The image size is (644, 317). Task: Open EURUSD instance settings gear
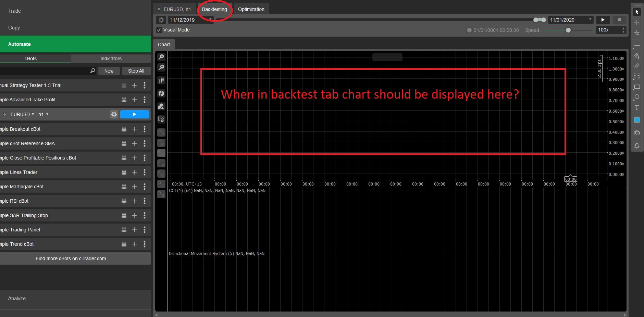[114, 114]
